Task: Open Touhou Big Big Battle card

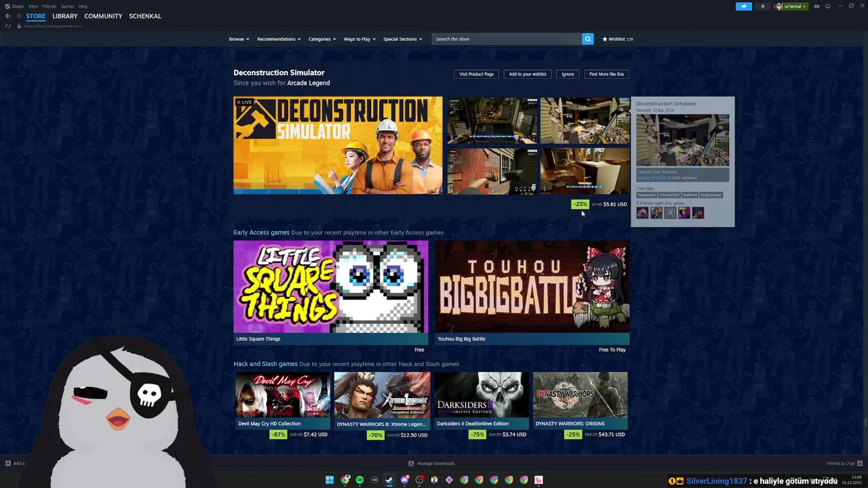Action: tap(532, 293)
